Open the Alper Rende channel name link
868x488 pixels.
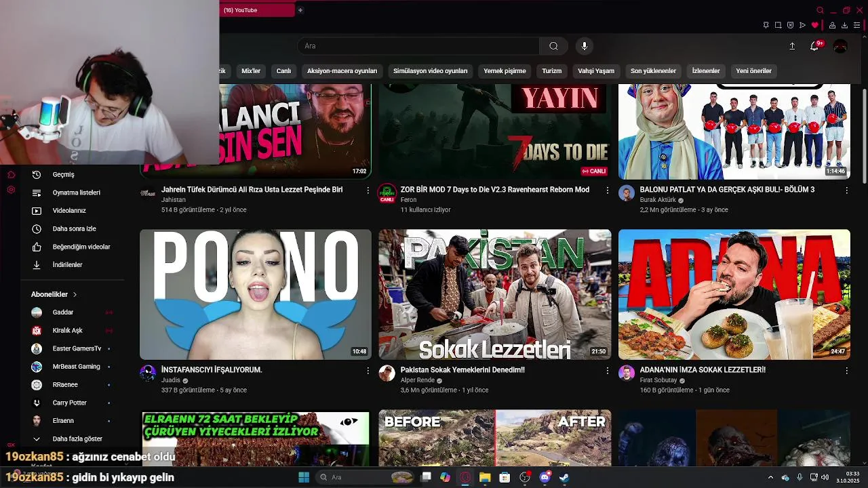(x=418, y=380)
